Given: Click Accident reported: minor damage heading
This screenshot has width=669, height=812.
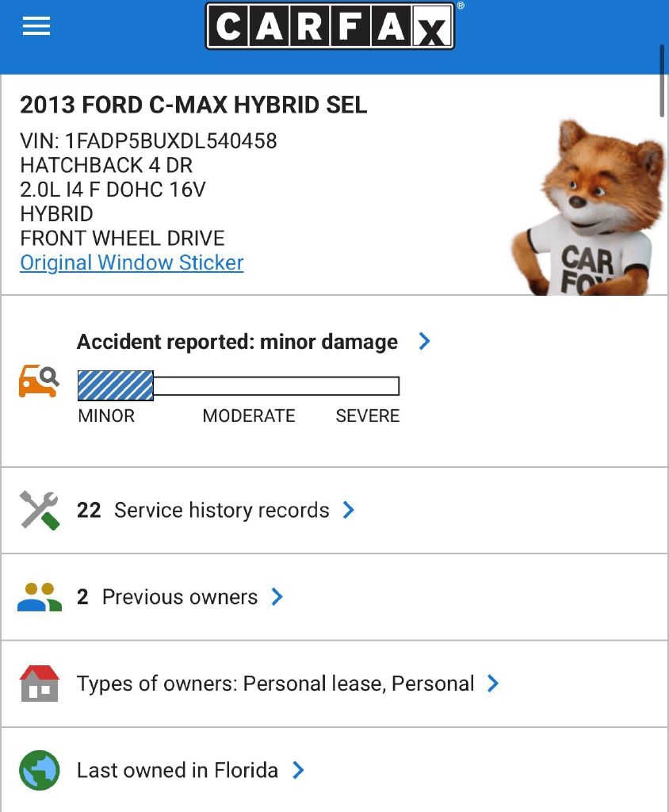Looking at the screenshot, I should click(237, 342).
